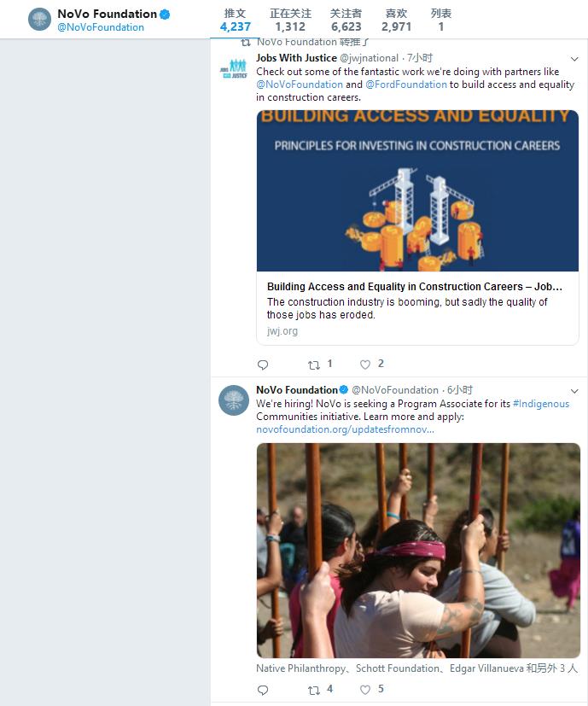The image size is (588, 706).
Task: Like the We're hiring tweet
Action: tap(365, 690)
